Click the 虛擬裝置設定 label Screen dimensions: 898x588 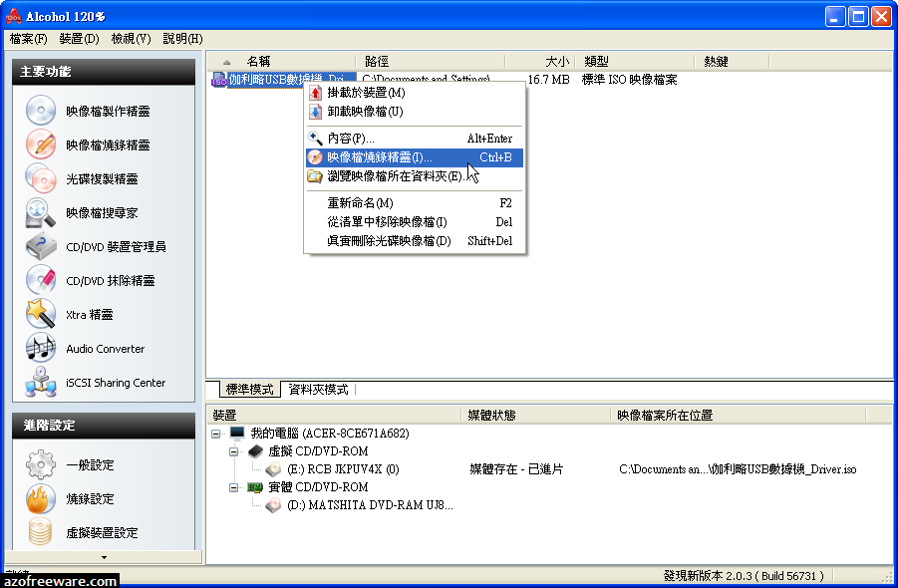point(102,532)
